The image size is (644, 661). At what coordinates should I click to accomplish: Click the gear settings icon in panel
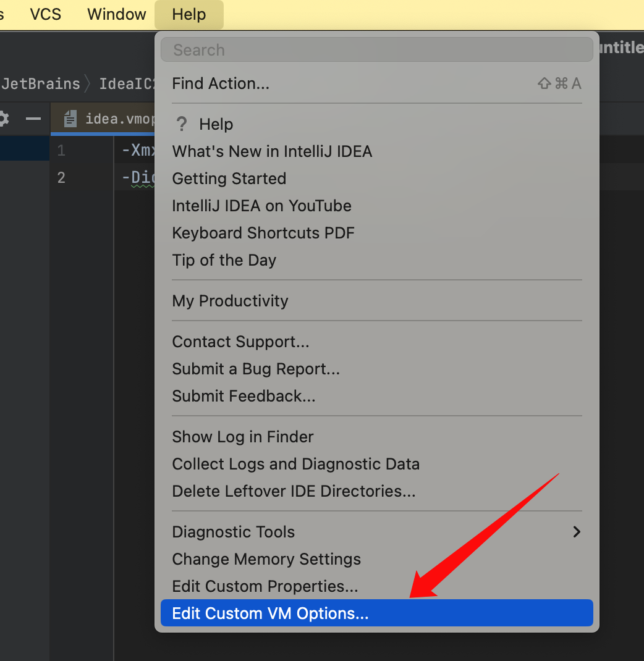pyautogui.click(x=3, y=119)
